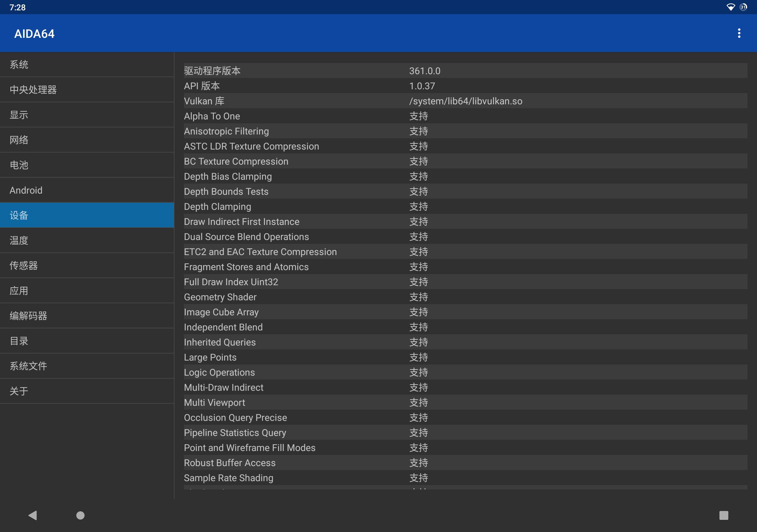757x532 pixels.
Task: Open the 关于 page
Action: pos(87,391)
